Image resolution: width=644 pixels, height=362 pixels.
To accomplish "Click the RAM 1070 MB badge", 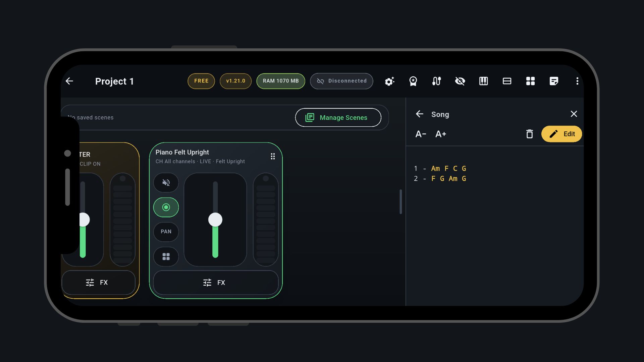I will (281, 81).
